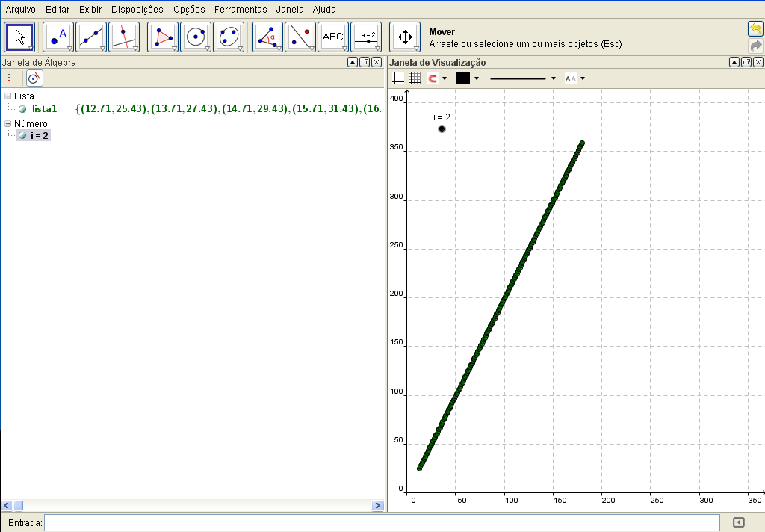Click the Undo arrow icon

coord(755,29)
